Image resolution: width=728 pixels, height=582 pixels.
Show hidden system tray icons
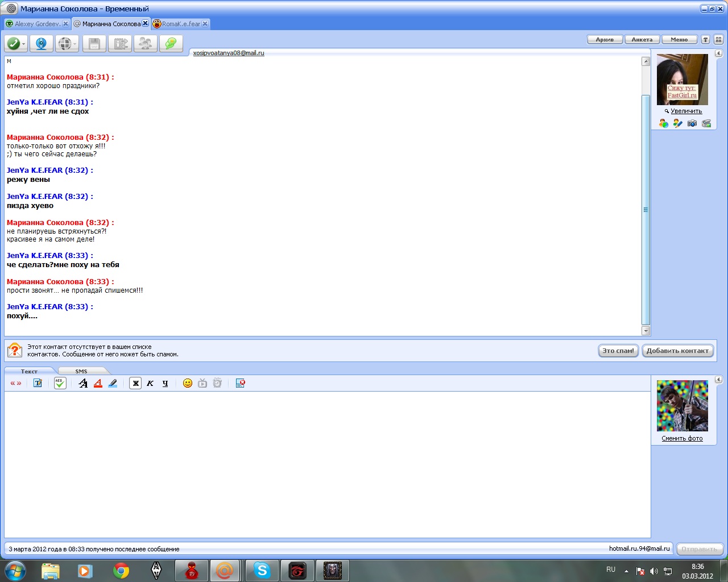pyautogui.click(x=626, y=571)
